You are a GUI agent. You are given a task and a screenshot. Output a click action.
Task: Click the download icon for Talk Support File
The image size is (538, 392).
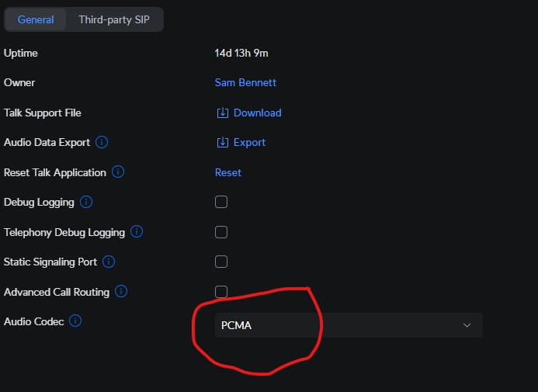pos(222,113)
